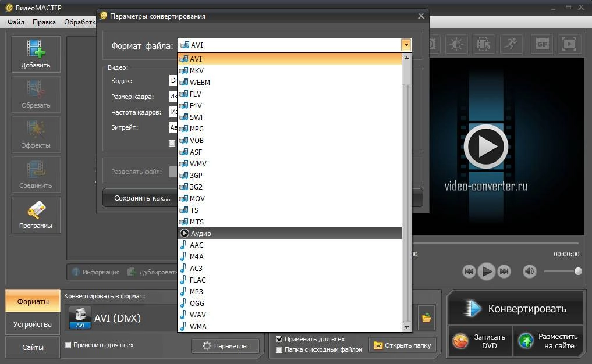Toggle left Применить для всех checkbox
Screen dimensions: 592x364
(x=68, y=345)
